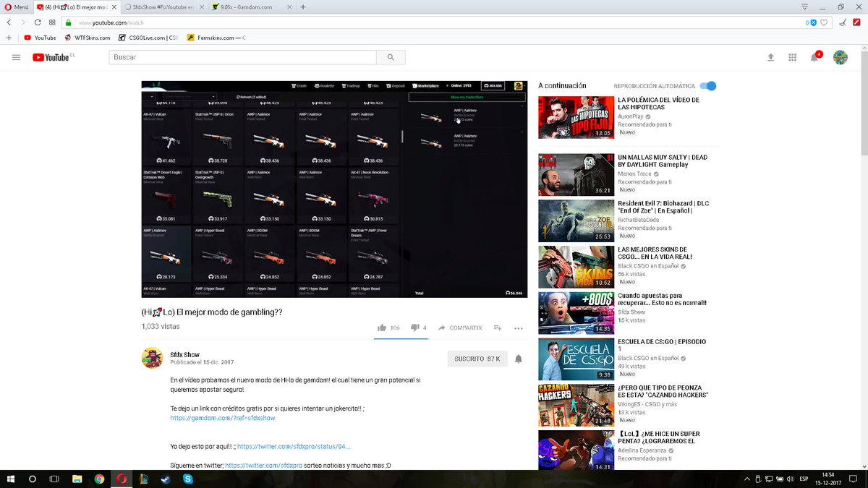Open Las mejores skins de CSGO video
This screenshot has height=488, width=868.
[x=576, y=267]
